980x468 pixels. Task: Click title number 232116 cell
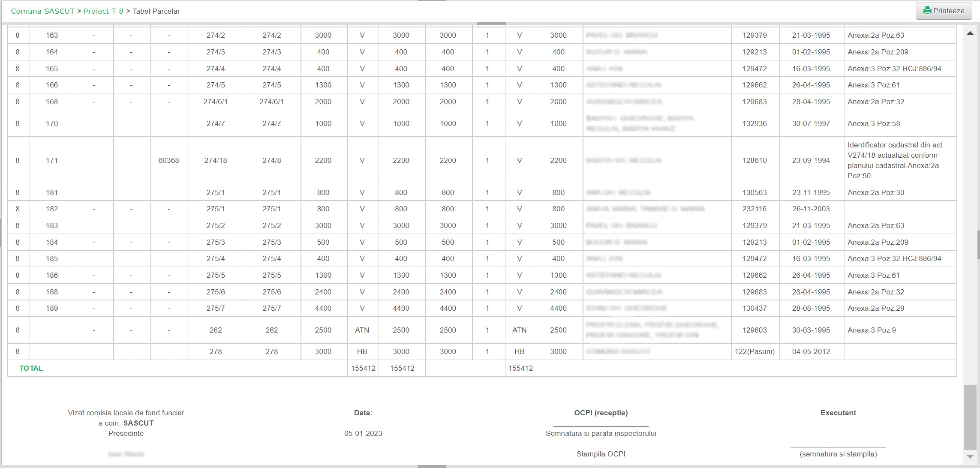(754, 209)
